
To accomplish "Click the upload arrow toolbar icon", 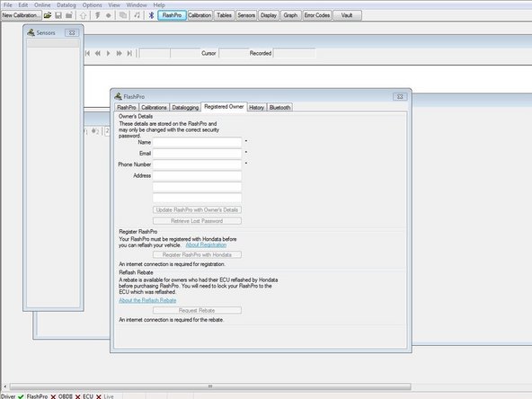I will click(83, 15).
